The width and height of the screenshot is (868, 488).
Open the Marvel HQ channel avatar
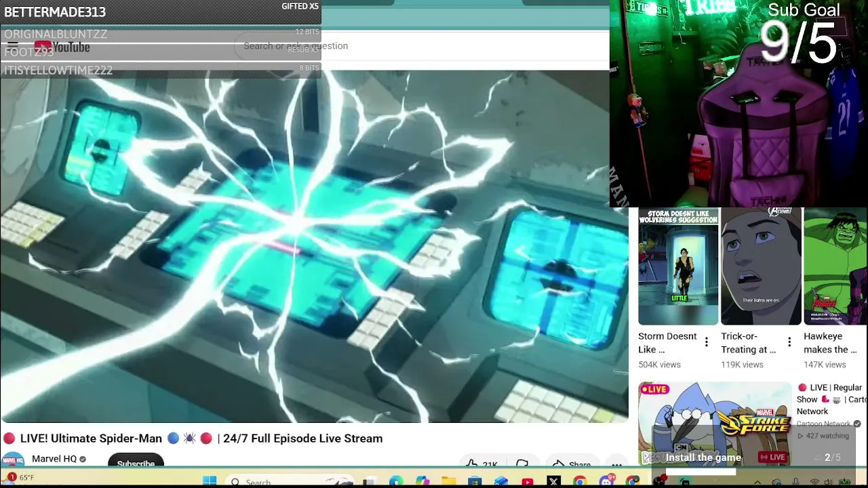pos(12,460)
